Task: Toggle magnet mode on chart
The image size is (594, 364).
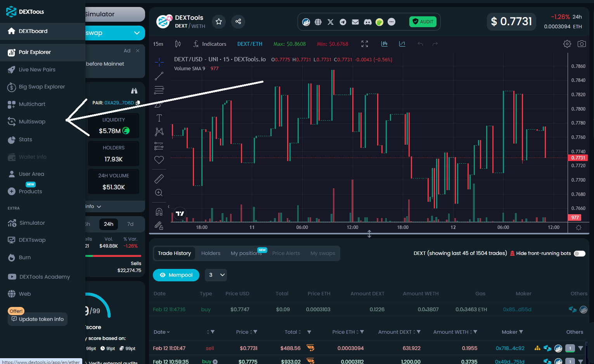Action: click(x=159, y=211)
